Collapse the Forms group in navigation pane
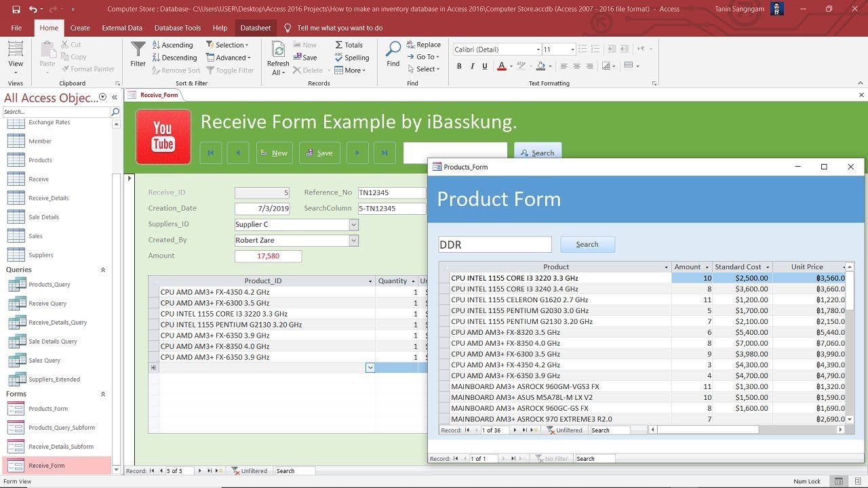This screenshot has height=488, width=868. pyautogui.click(x=103, y=394)
